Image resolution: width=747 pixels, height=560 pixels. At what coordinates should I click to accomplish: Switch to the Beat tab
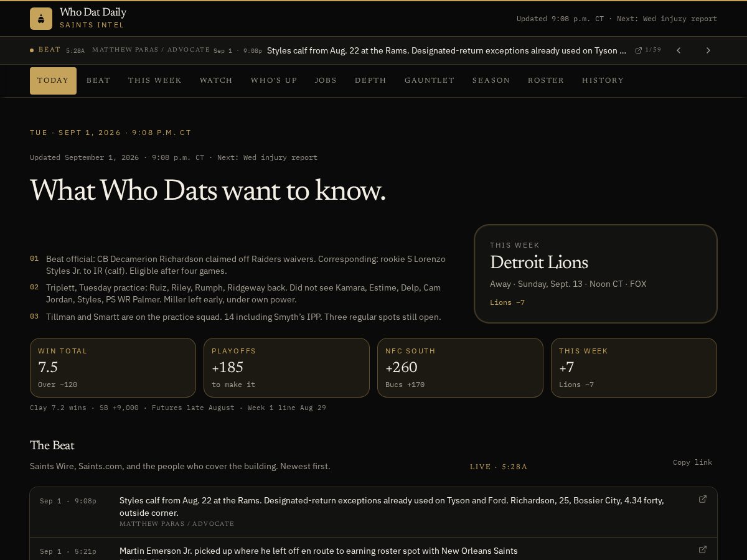click(98, 81)
